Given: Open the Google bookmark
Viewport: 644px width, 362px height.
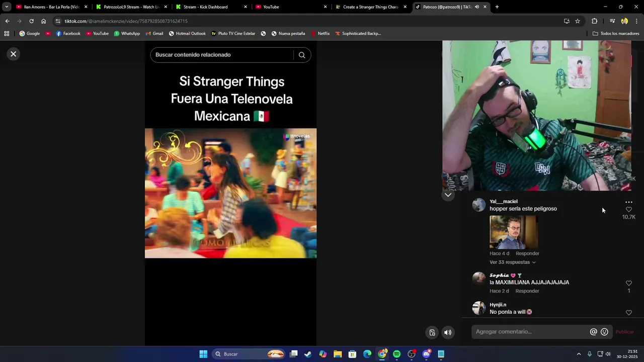Looking at the screenshot, I should (x=30, y=34).
